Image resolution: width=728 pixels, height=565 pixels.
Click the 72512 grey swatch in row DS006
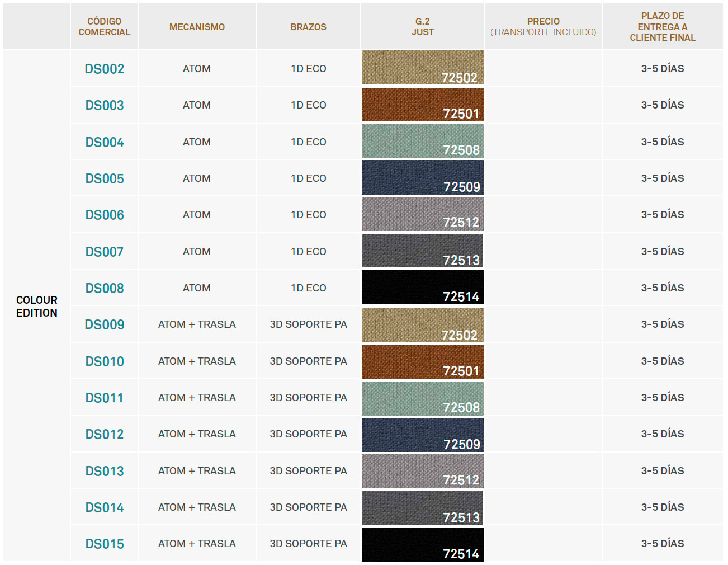click(x=423, y=214)
